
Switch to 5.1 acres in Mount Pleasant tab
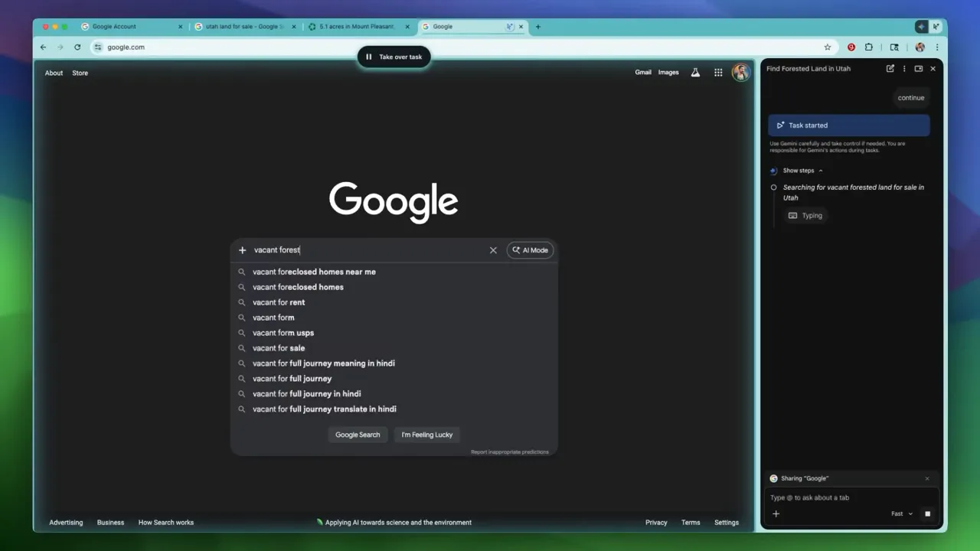(x=359, y=27)
